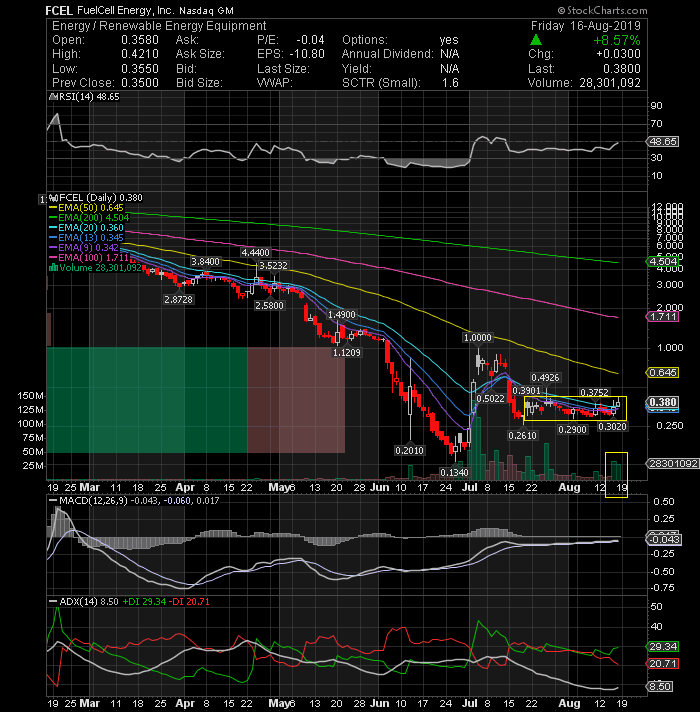The width and height of the screenshot is (700, 712).
Task: Select 'Energy / Renewable Energy Equipment' sector text
Action: pyautogui.click(x=159, y=26)
